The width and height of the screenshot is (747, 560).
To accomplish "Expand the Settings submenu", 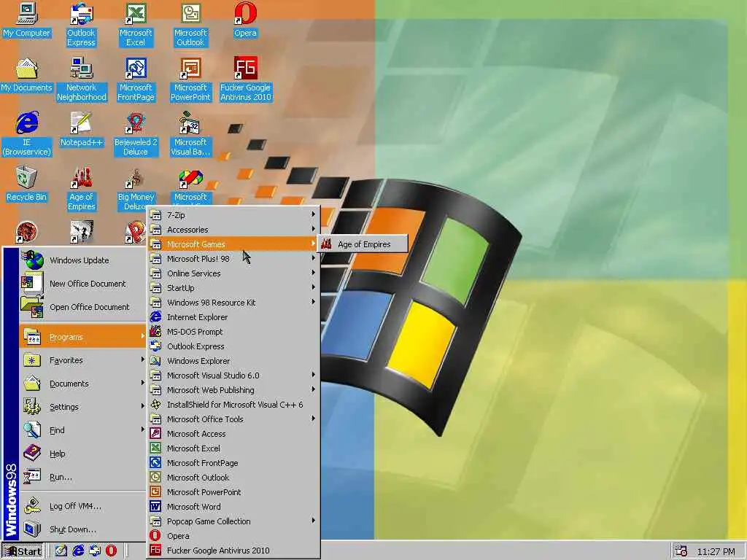I will click(83, 407).
